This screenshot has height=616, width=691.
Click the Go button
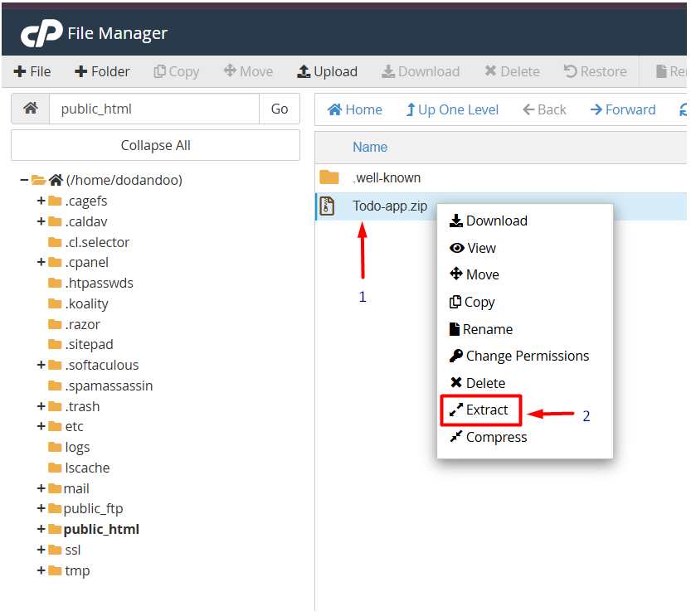pos(280,109)
